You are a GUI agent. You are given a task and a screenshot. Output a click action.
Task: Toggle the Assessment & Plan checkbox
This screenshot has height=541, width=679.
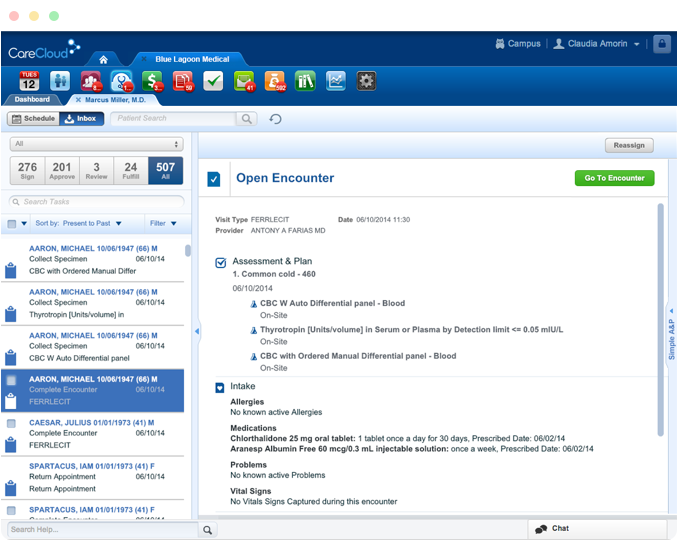click(x=221, y=262)
